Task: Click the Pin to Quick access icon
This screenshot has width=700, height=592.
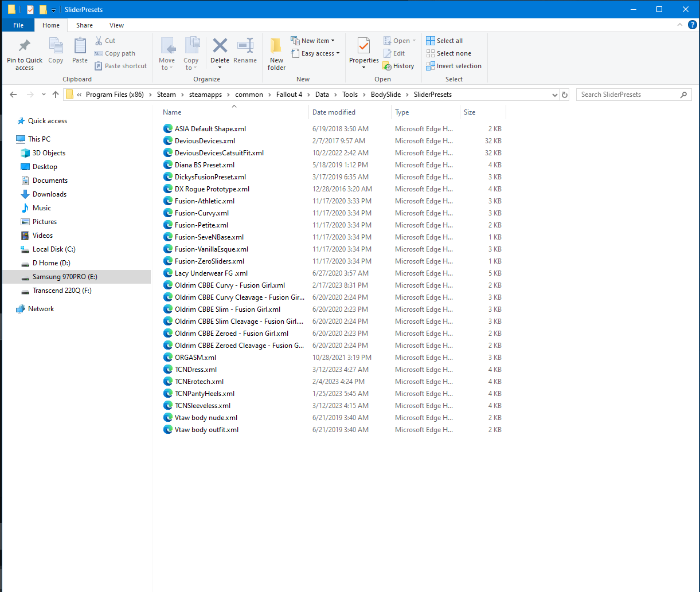Action: (x=24, y=47)
